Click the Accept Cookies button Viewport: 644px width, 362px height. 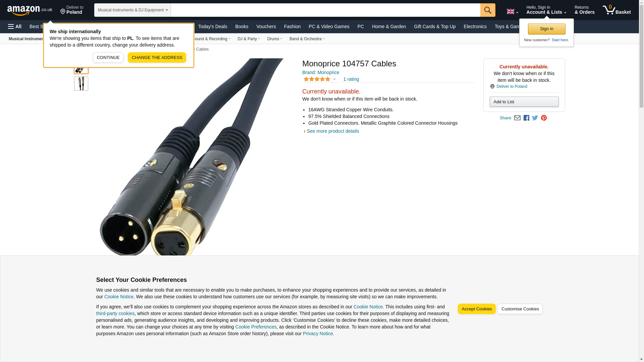point(476,309)
